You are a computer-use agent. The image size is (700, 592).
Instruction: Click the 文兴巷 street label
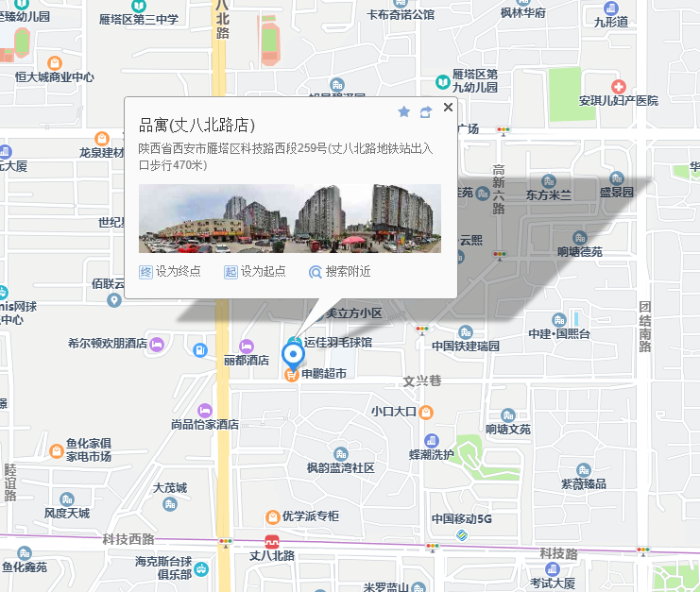click(422, 381)
